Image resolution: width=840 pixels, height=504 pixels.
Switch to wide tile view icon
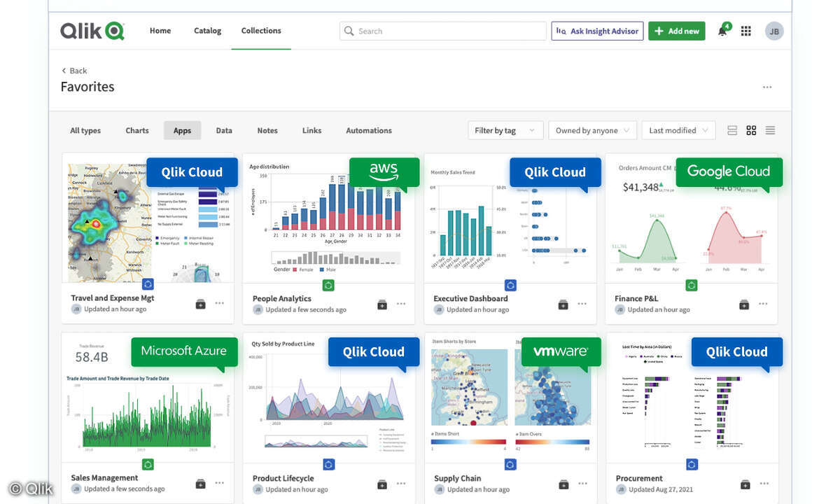click(x=732, y=130)
